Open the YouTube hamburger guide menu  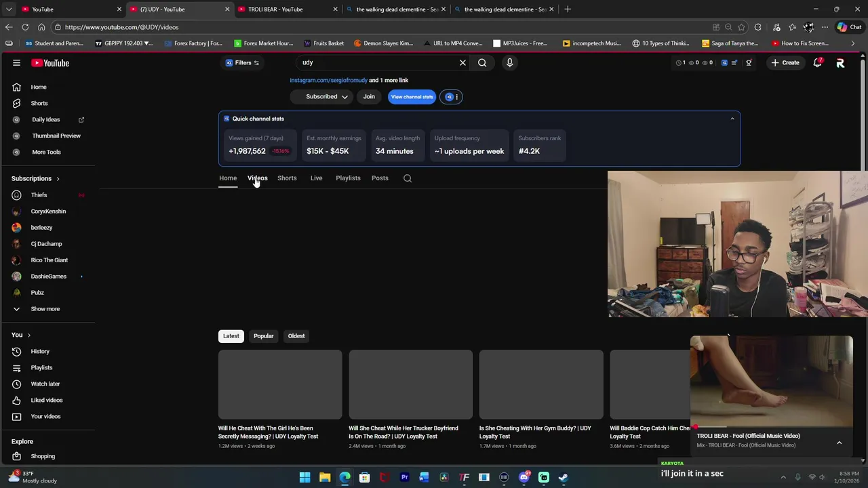(16, 62)
